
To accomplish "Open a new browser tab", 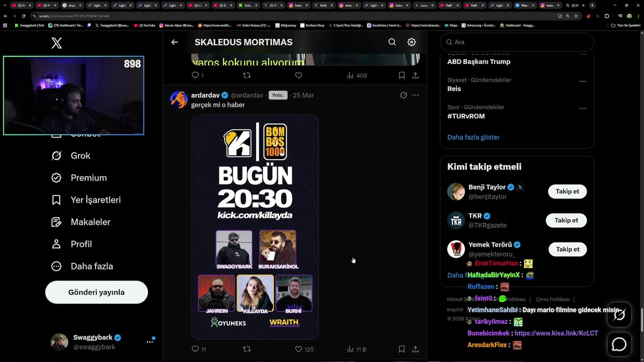I will [x=592, y=5].
